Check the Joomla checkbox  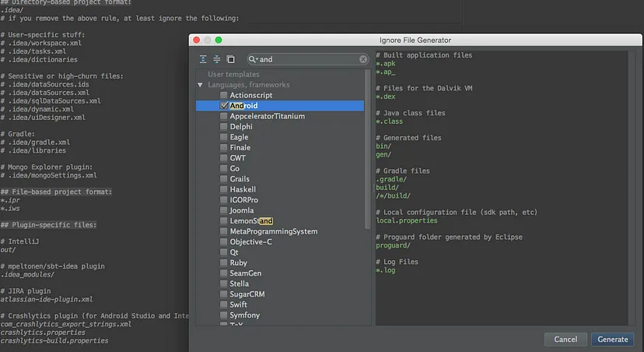pyautogui.click(x=223, y=210)
